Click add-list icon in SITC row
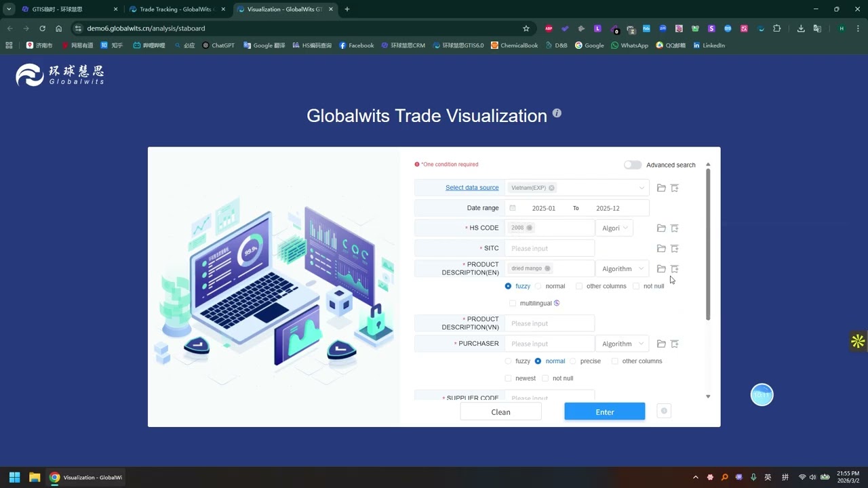Screen dimensions: 868x488 click(675, 249)
